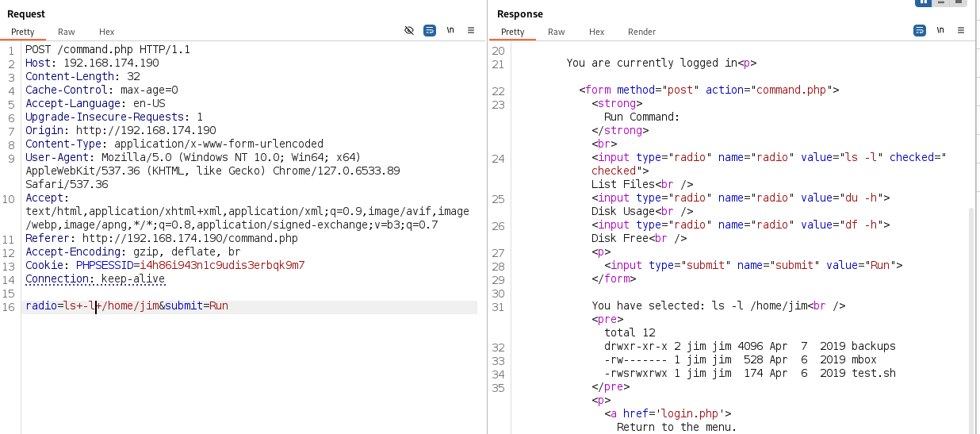The width and height of the screenshot is (980, 434).
Task: Click 'You have selected: ls -l /home/jim' text
Action: click(x=699, y=305)
